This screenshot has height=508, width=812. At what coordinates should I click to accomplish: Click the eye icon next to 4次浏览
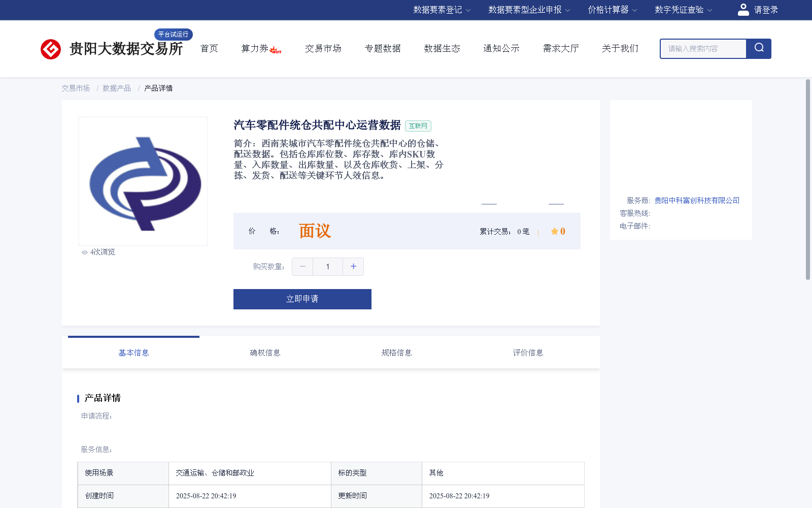85,252
